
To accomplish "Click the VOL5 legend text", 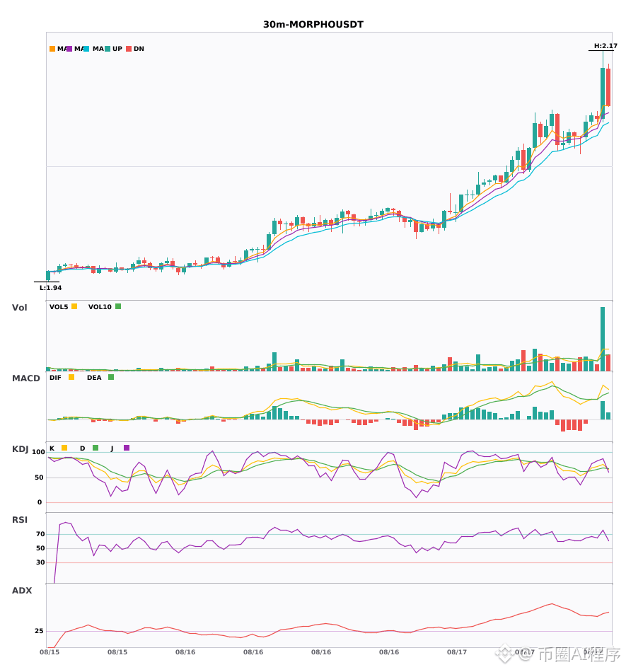I will point(59,307).
